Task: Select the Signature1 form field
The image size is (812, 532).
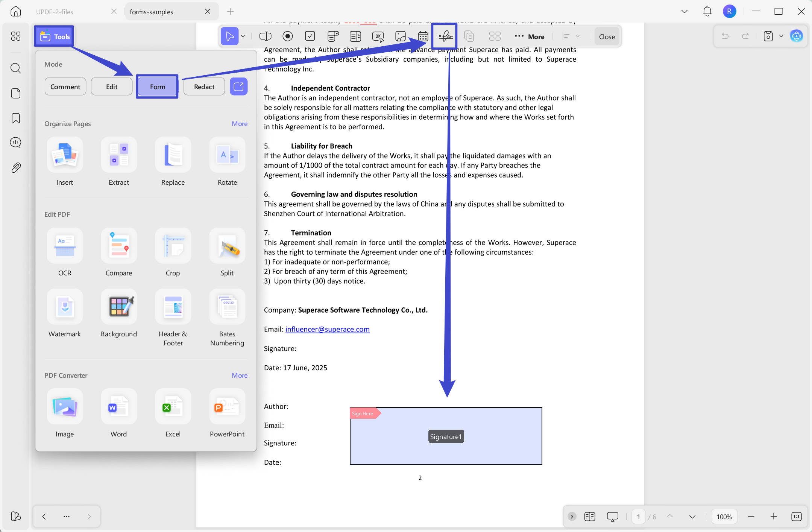Action: click(x=446, y=436)
